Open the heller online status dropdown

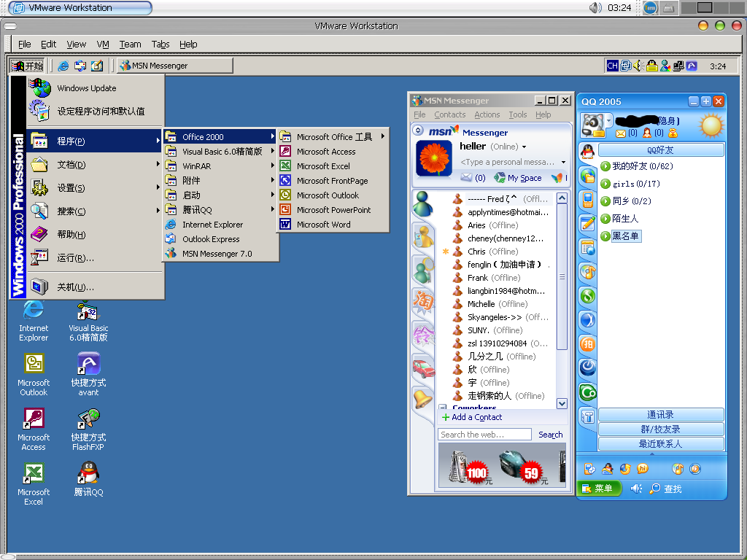(x=524, y=147)
